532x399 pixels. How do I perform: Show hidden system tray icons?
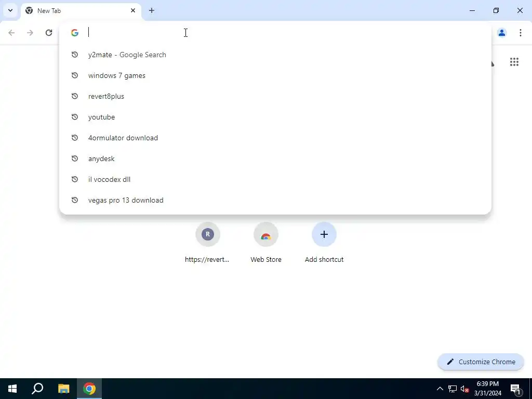[440, 389]
